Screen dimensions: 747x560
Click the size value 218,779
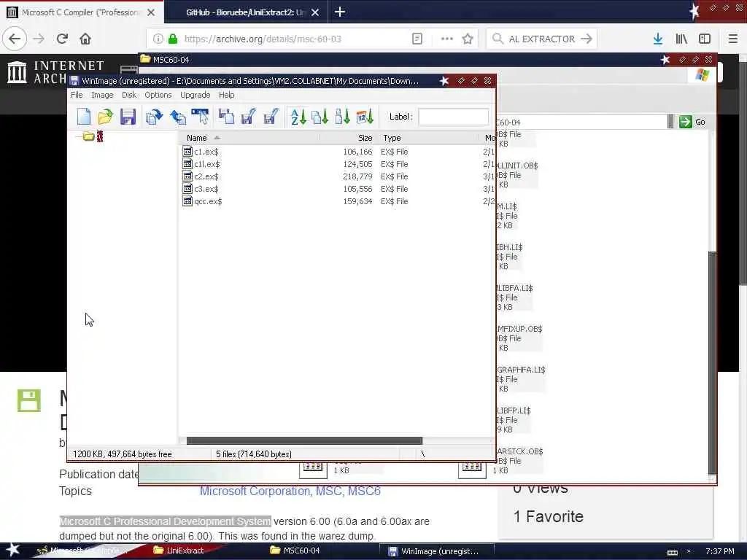pyautogui.click(x=357, y=176)
